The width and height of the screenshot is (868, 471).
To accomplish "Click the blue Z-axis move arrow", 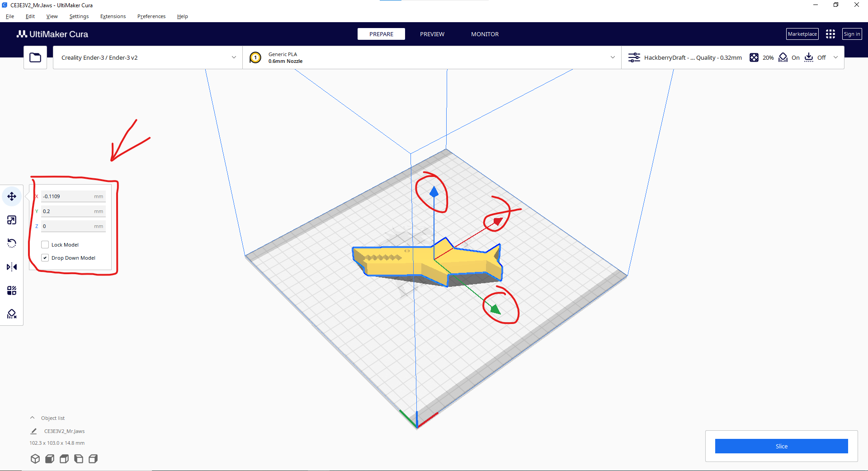I will 434,192.
